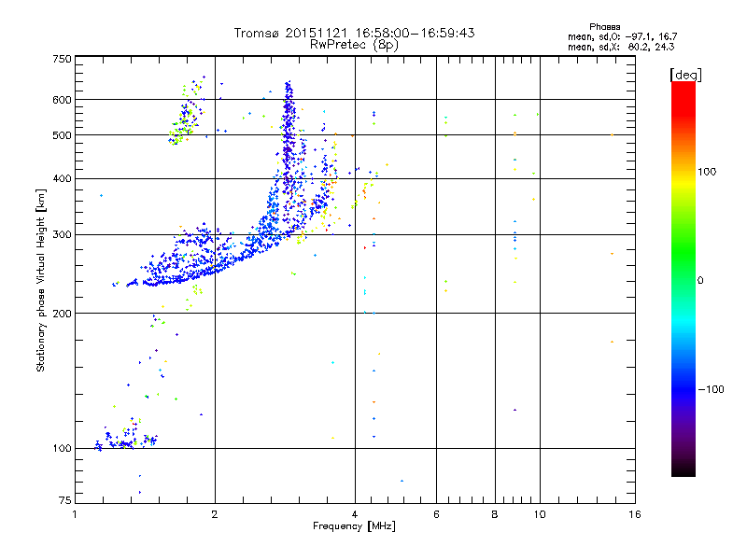Click the y-axis tick label '75'
This screenshot has height=560, width=747.
(x=65, y=500)
